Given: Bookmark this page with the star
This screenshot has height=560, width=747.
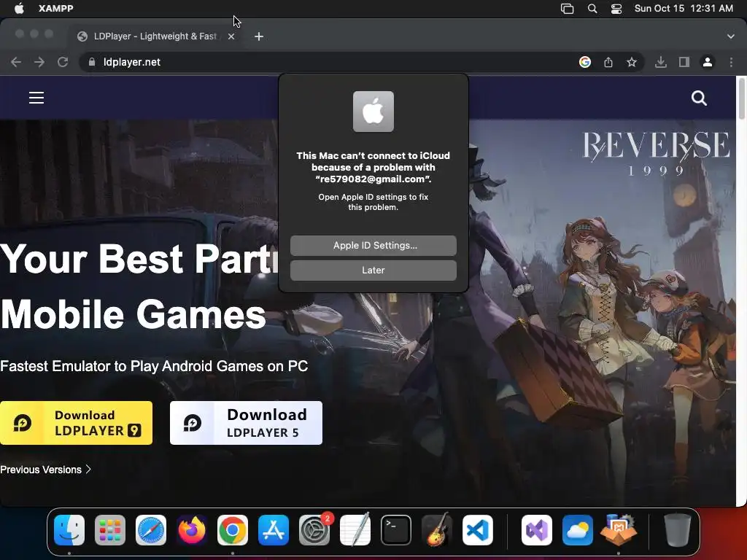Looking at the screenshot, I should click(632, 62).
